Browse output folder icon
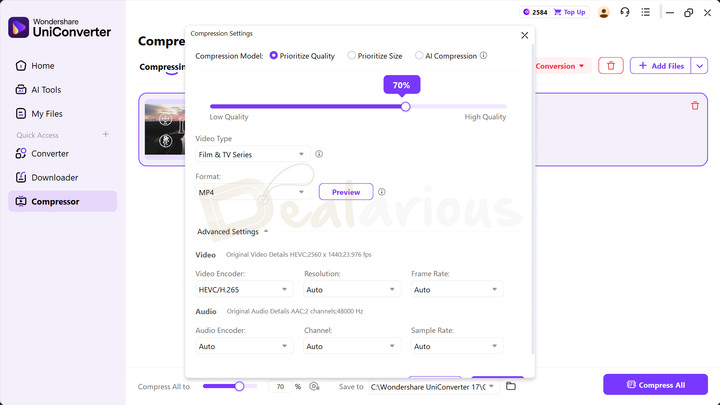 (x=511, y=386)
